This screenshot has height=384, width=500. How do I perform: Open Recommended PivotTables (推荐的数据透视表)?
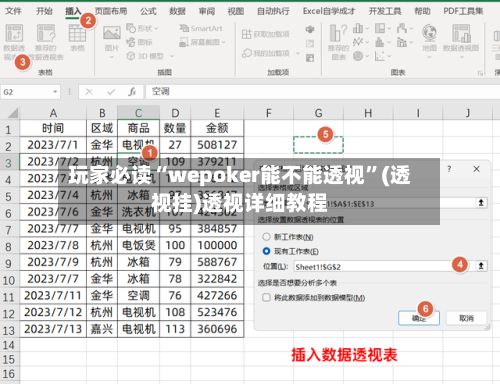(46, 41)
